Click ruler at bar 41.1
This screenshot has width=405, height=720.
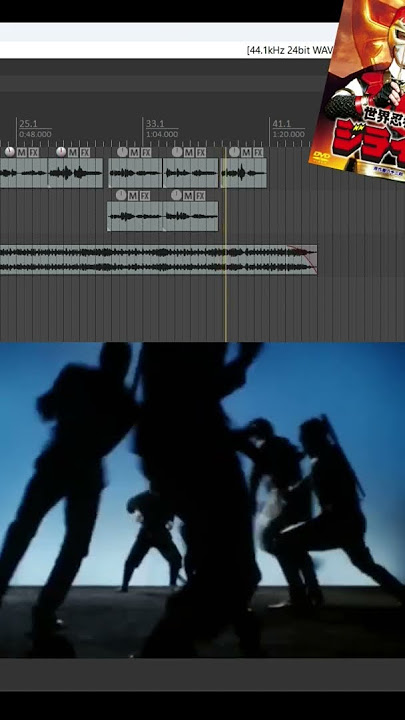click(x=281, y=124)
